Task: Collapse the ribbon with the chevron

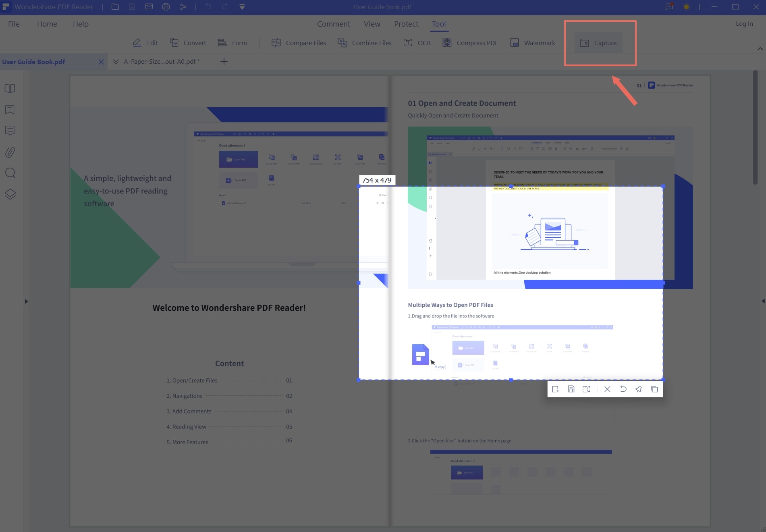Action: click(760, 49)
